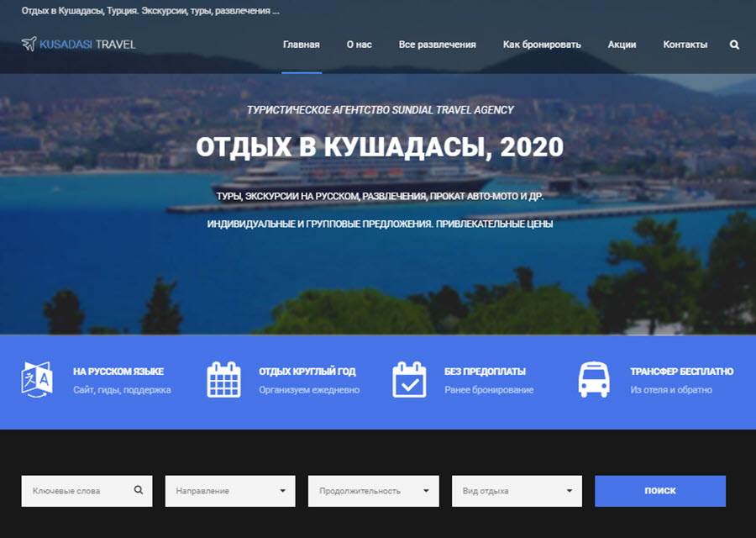Open Как бронировать page
756x538 pixels.
point(542,45)
